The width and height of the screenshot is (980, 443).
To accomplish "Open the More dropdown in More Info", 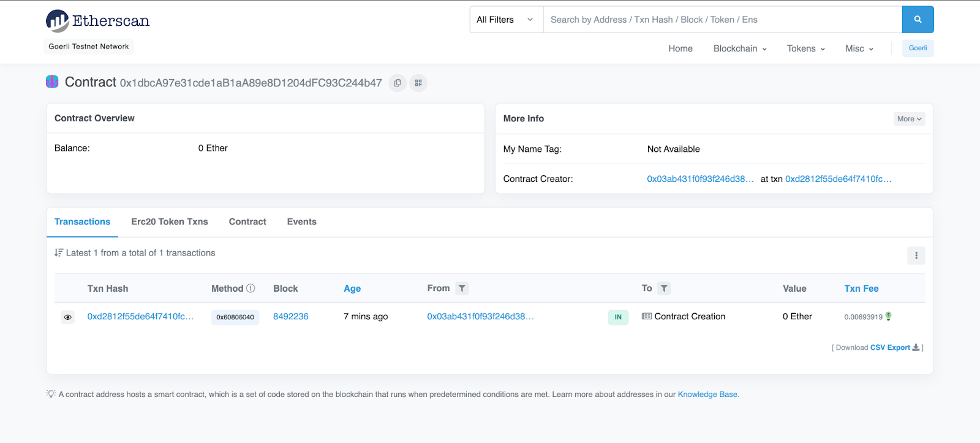I will 910,119.
